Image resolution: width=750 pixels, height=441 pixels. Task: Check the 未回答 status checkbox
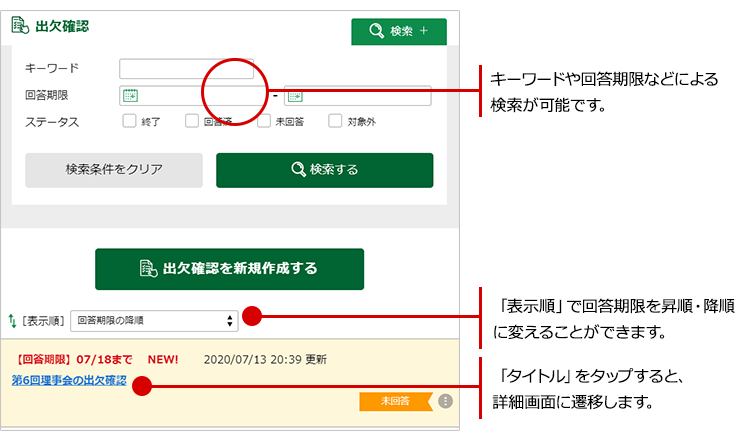(x=264, y=122)
